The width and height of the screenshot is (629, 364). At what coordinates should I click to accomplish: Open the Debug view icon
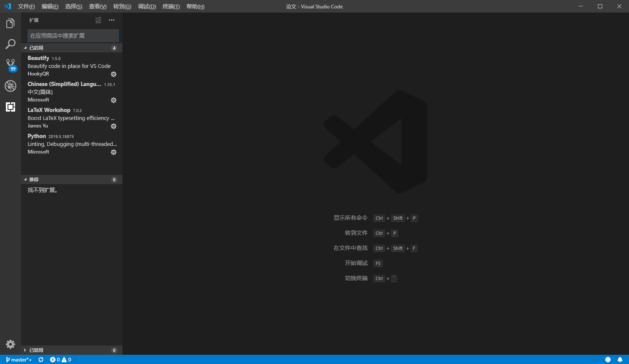click(x=10, y=86)
